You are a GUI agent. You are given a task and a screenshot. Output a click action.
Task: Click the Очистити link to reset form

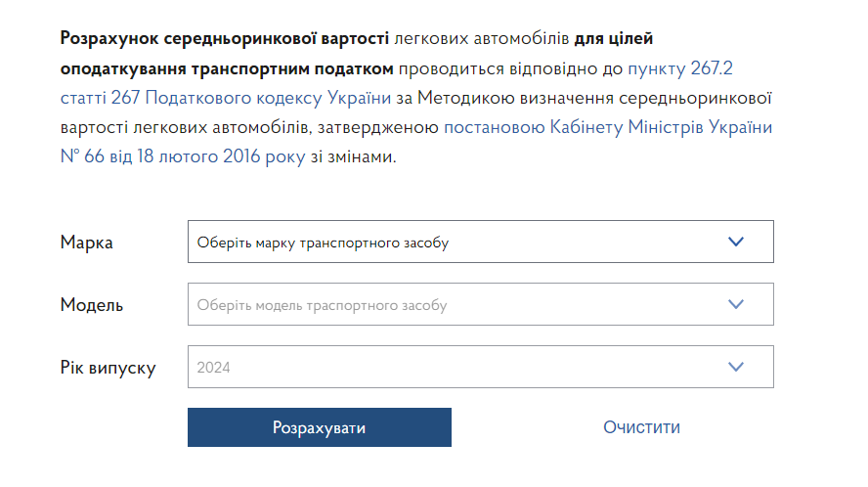point(641,427)
